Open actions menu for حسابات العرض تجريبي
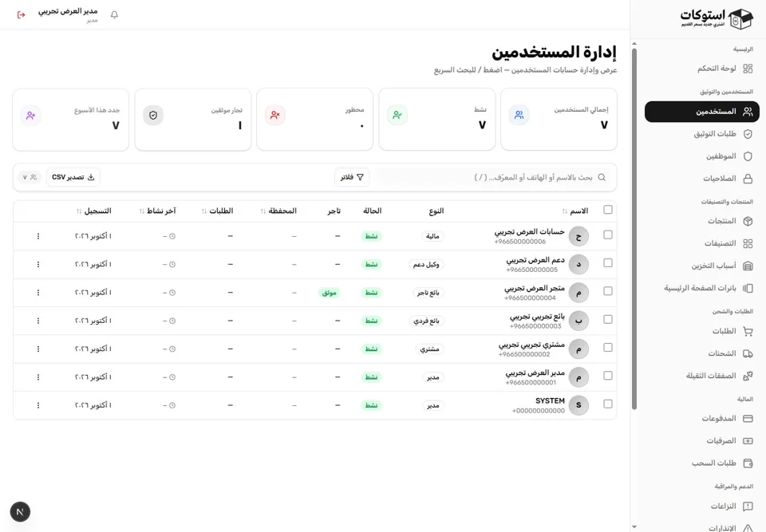Screen dimensions: 766x532 click(x=38, y=236)
